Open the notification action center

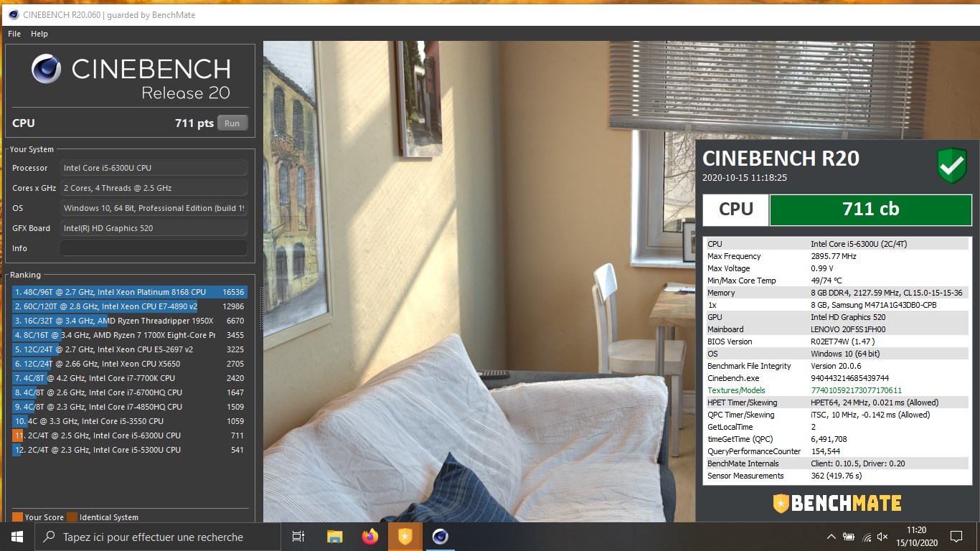(x=956, y=537)
